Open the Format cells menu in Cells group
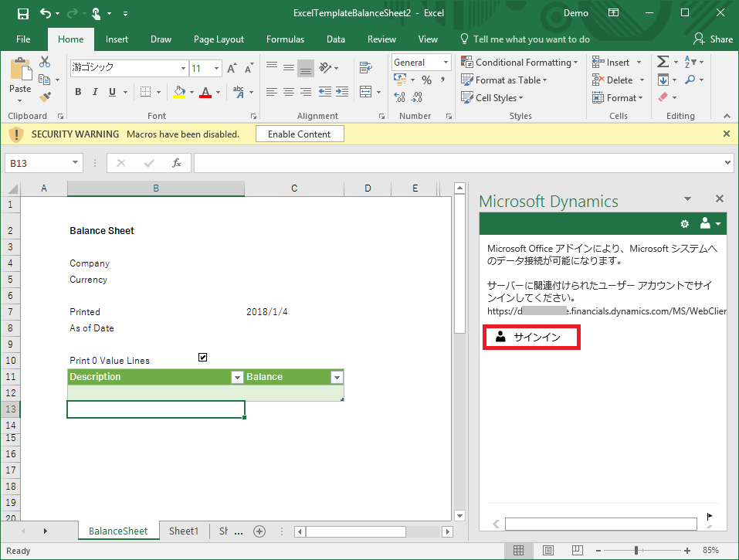 (618, 97)
